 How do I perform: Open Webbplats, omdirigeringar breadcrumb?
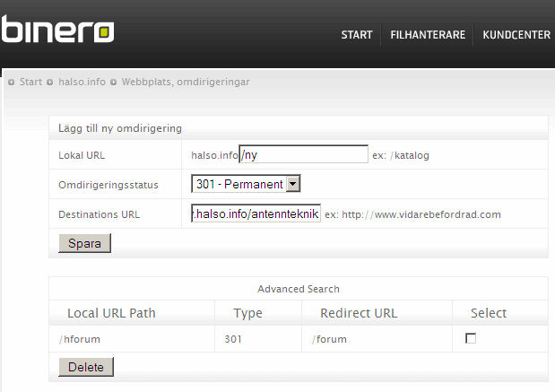pos(186,82)
